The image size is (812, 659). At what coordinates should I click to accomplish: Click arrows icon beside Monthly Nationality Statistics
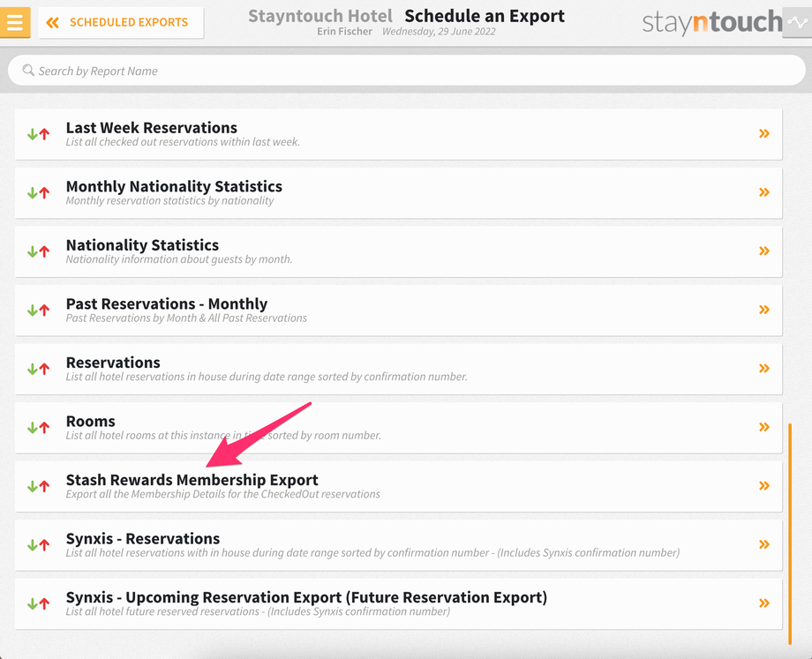coord(38,192)
